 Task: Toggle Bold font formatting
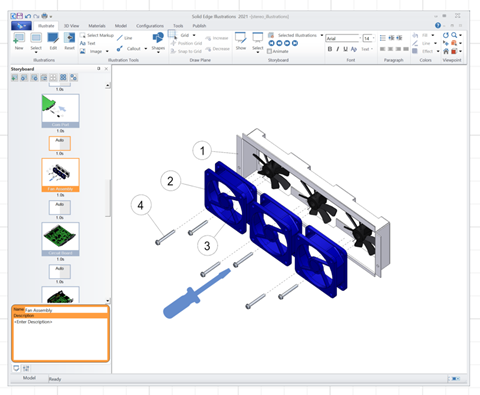[330, 49]
